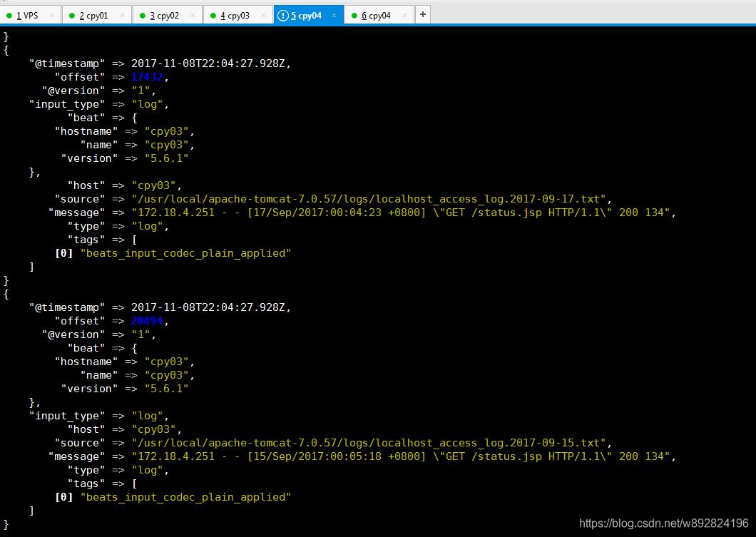Viewport: 756px width, 537px height.
Task: Click the offset value 20894
Action: [147, 321]
